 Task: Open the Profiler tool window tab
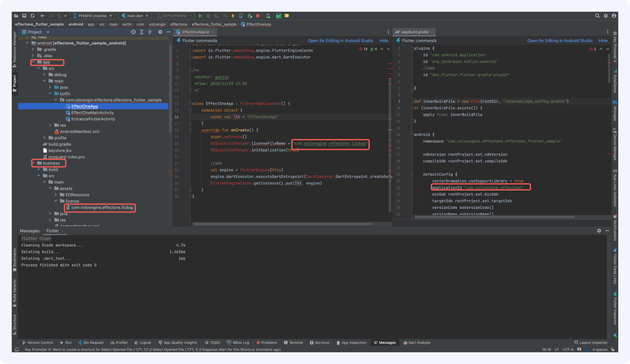click(119, 343)
